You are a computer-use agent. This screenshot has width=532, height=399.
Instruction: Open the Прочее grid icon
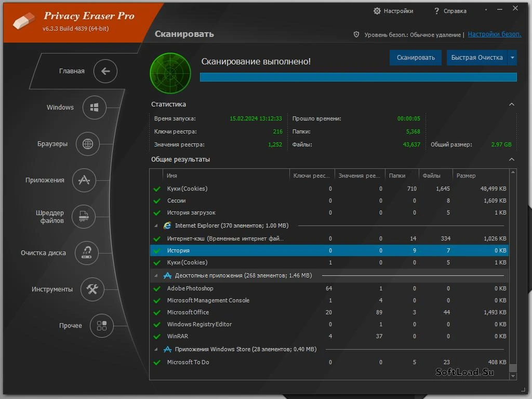pyautogui.click(x=102, y=325)
